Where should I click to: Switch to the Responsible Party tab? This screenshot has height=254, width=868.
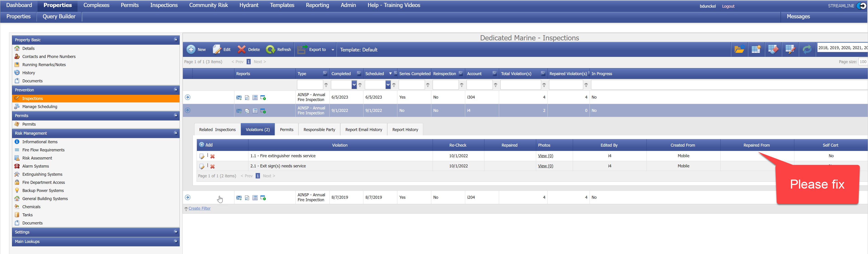point(319,129)
